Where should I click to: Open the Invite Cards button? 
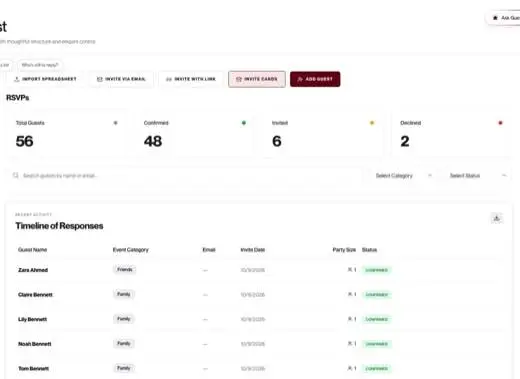(x=257, y=79)
